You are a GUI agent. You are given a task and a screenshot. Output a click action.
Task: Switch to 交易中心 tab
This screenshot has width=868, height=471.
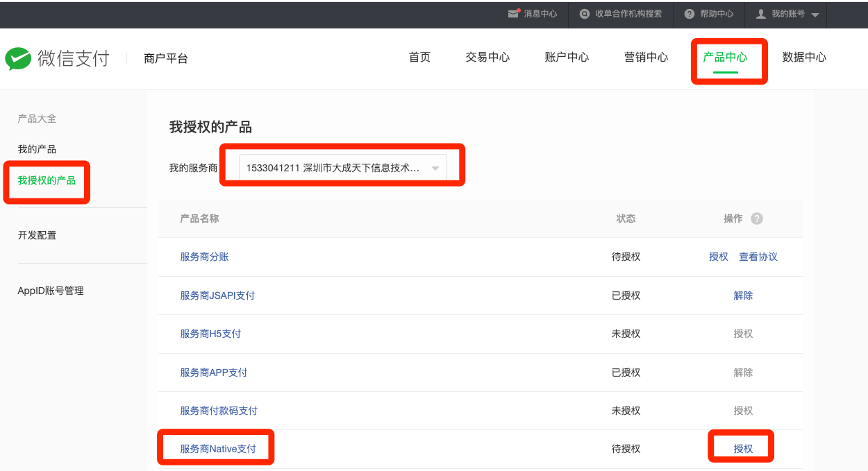487,58
